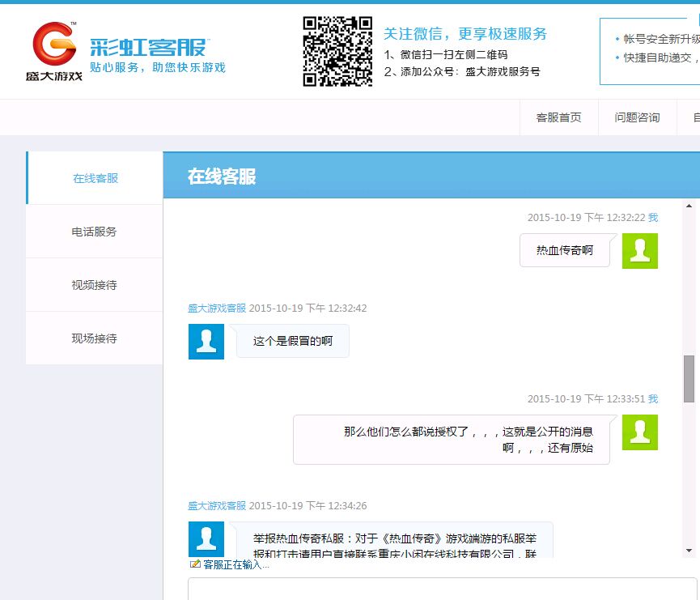Go to 客服首页 in the navigation bar

558,117
